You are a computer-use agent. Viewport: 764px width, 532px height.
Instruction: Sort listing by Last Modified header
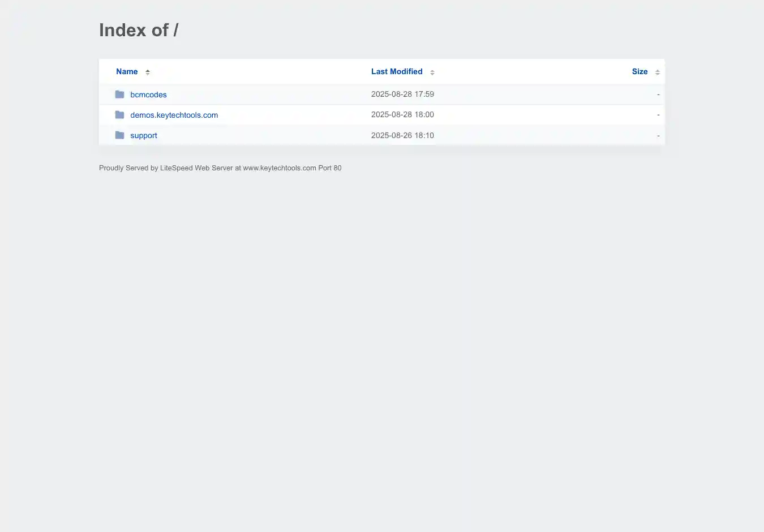click(x=397, y=71)
